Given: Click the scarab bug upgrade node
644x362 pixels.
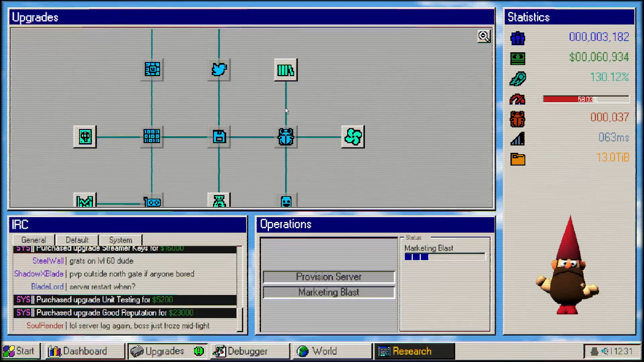Looking at the screenshot, I should [285, 136].
